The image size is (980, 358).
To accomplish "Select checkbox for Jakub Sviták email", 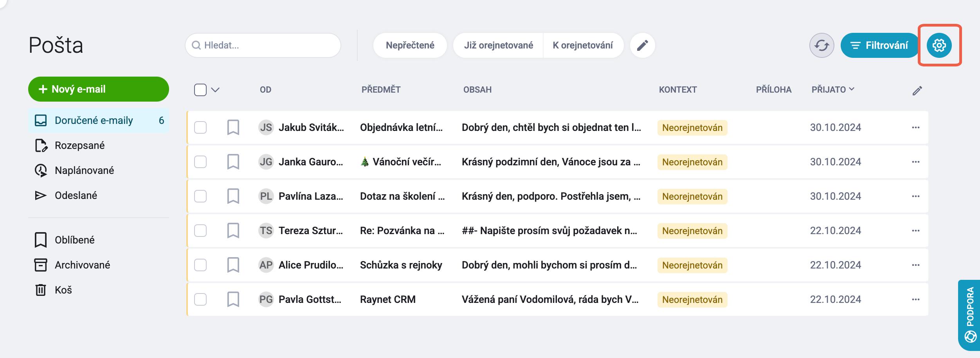I will 200,127.
